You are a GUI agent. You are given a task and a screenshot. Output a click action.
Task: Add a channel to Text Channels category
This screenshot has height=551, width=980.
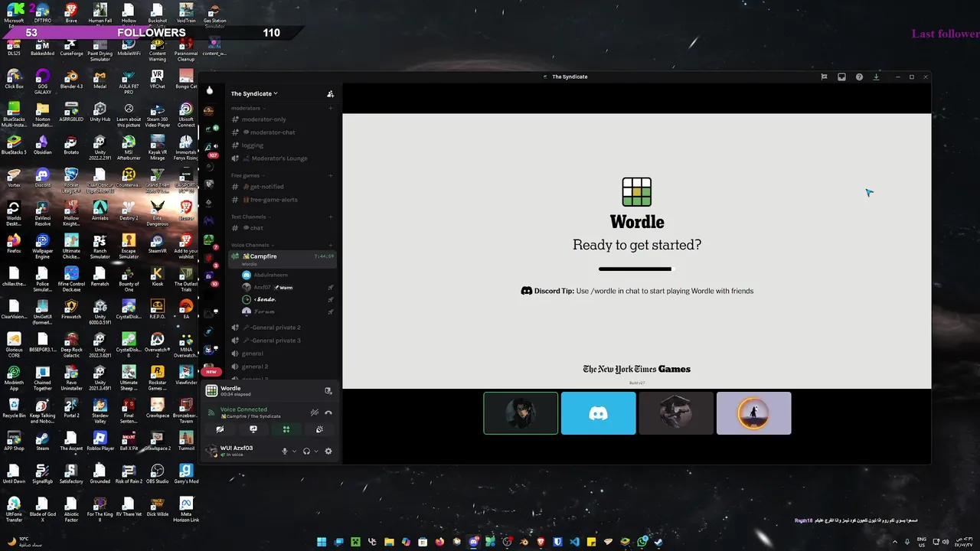[331, 217]
